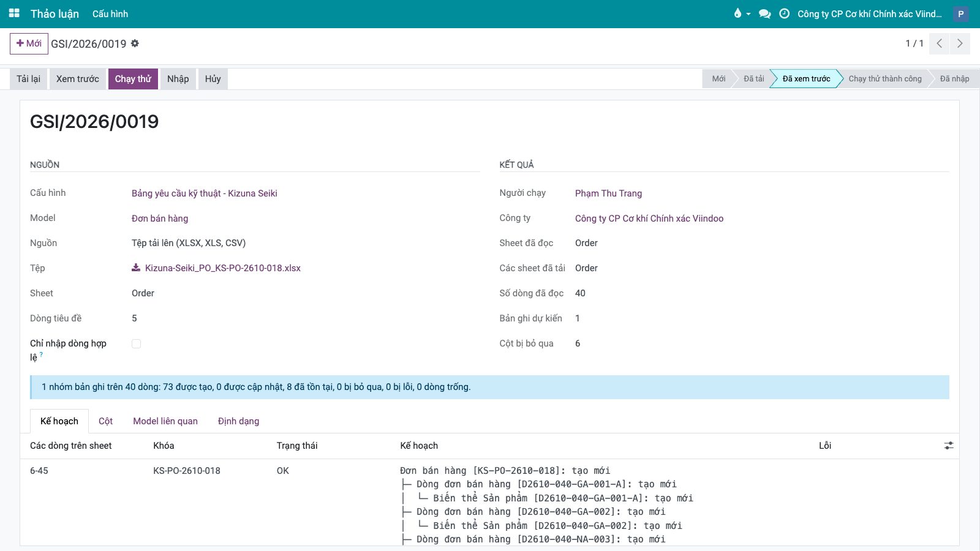This screenshot has height=551, width=980.
Task: Open the debug dropdown caret
Action: click(748, 14)
